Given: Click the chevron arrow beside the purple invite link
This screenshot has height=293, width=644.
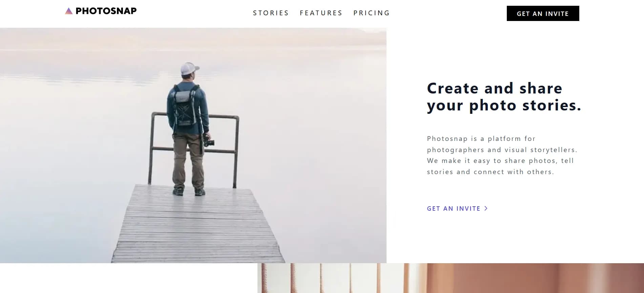Looking at the screenshot, I should pyautogui.click(x=486, y=208).
